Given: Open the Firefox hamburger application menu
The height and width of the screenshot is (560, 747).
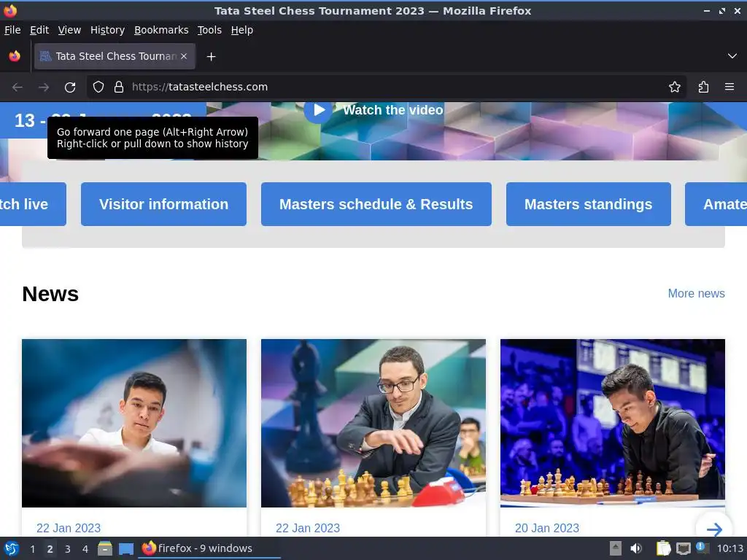Looking at the screenshot, I should click(729, 87).
